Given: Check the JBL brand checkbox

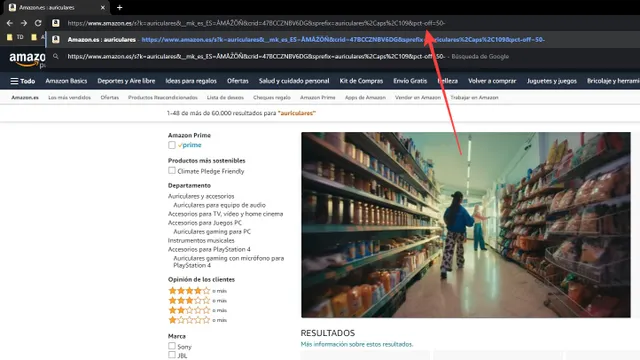Looking at the screenshot, I should [172, 355].
